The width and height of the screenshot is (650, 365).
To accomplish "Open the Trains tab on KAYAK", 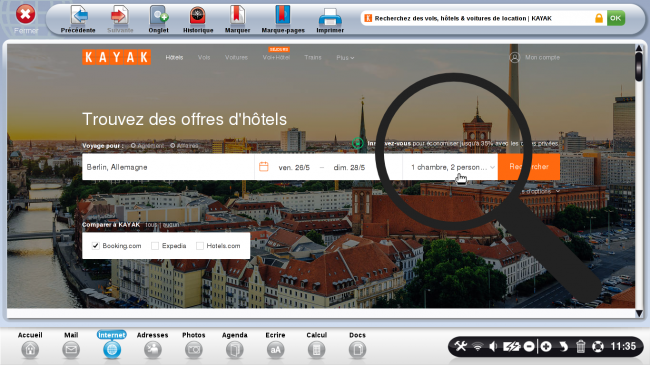I will coord(313,58).
